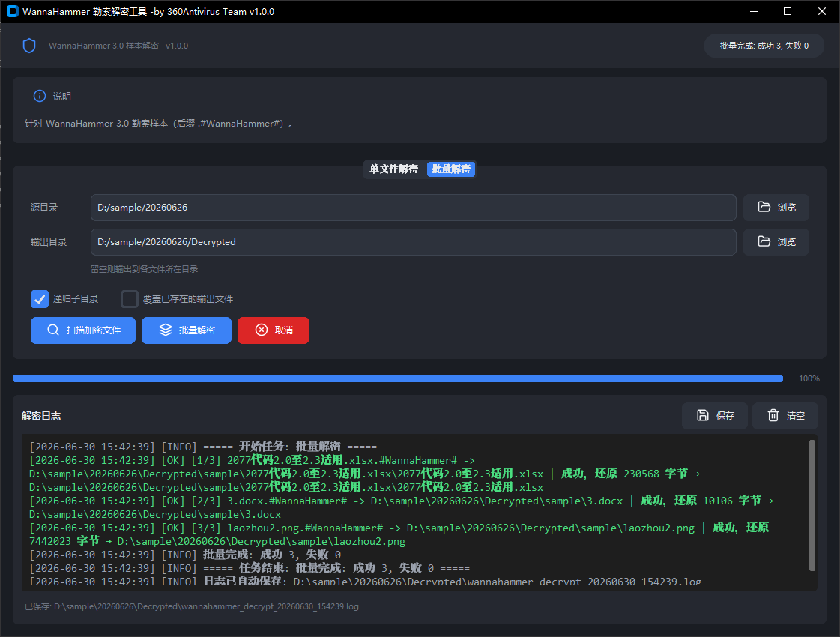Screen dimensions: 840x637
Task: Click the shield logo icon in header
Action: pos(29,46)
